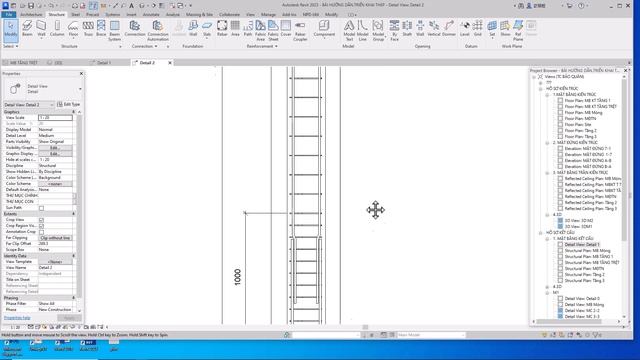Viewport: 640px width, 360px height.
Task: Toggle the Sun Path checkbox
Action: pos(41,208)
